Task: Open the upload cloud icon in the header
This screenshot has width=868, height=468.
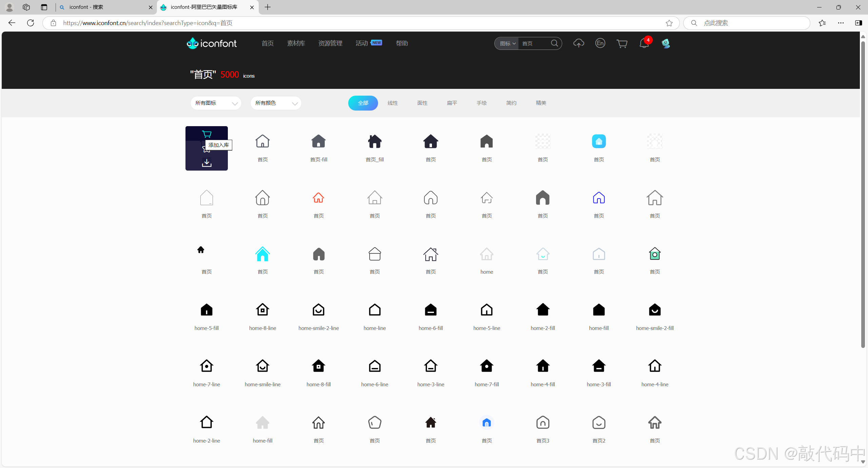Action: point(578,43)
